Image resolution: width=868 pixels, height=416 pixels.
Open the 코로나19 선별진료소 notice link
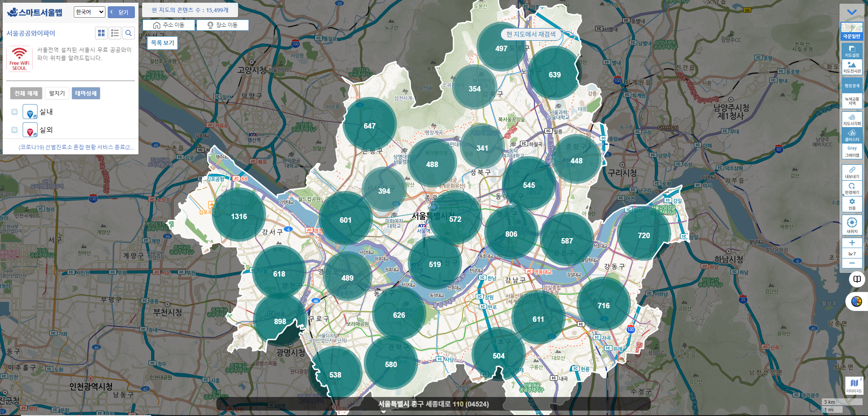click(x=76, y=147)
